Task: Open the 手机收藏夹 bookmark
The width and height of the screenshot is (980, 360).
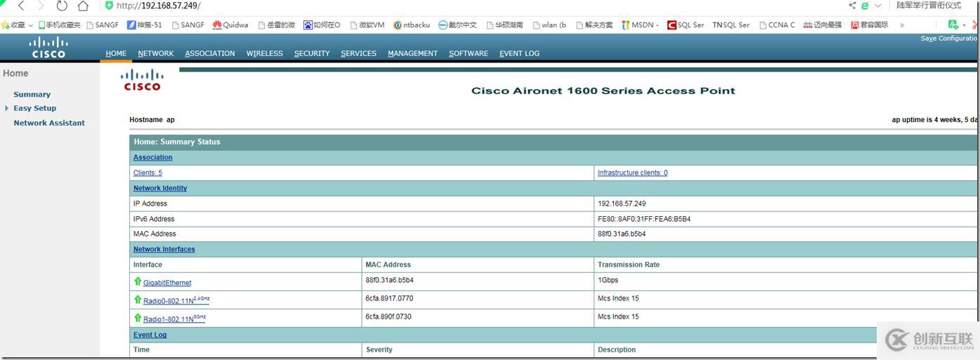Action: point(59,25)
